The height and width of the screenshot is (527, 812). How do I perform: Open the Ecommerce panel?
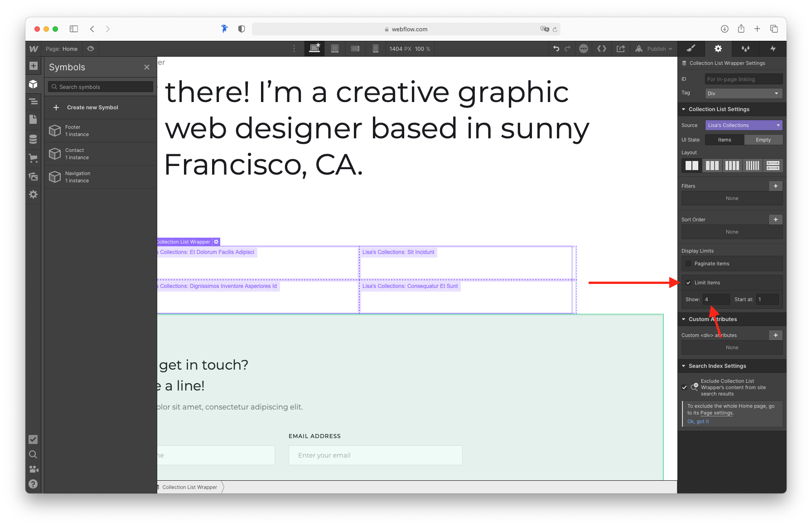click(x=33, y=158)
